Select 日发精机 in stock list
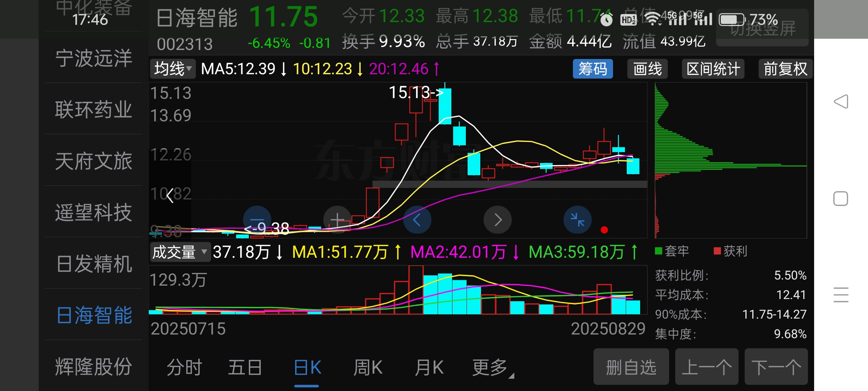The image size is (868, 391). pos(93,264)
